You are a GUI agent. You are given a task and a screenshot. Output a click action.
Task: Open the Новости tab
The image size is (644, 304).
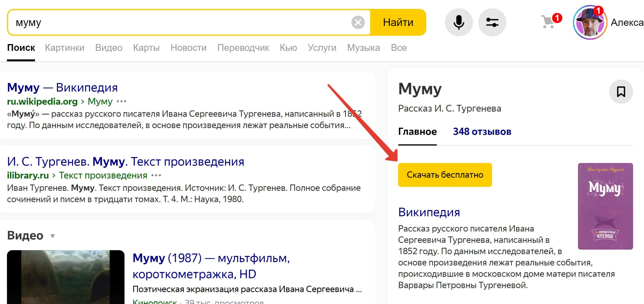[188, 47]
